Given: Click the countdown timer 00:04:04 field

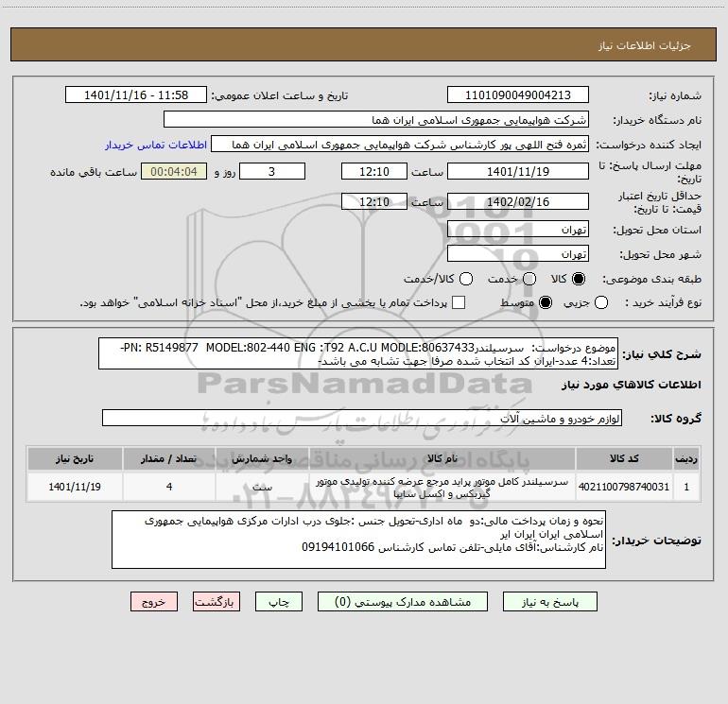Looking at the screenshot, I should pyautogui.click(x=174, y=171).
